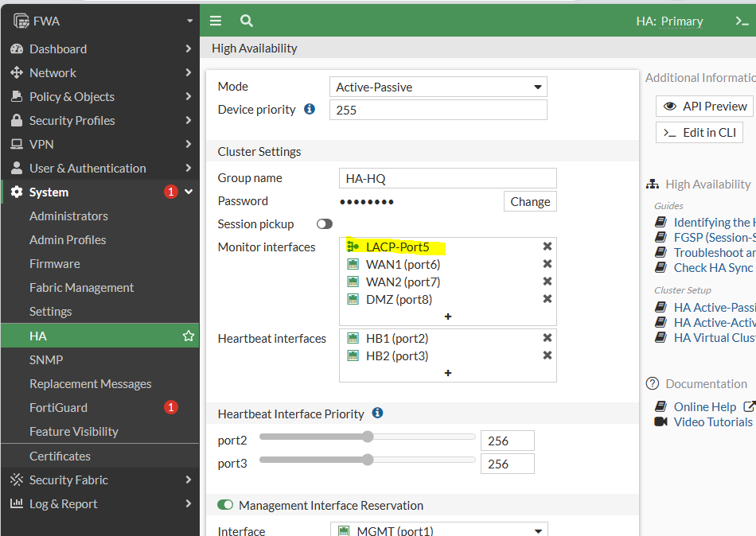Click the Change password button

pos(530,202)
